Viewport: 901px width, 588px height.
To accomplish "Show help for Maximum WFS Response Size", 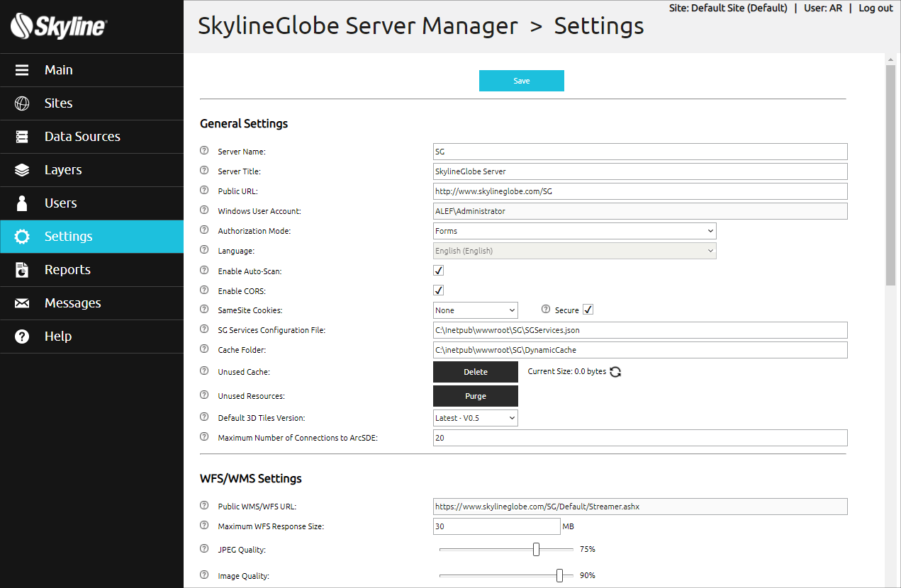I will pos(204,525).
